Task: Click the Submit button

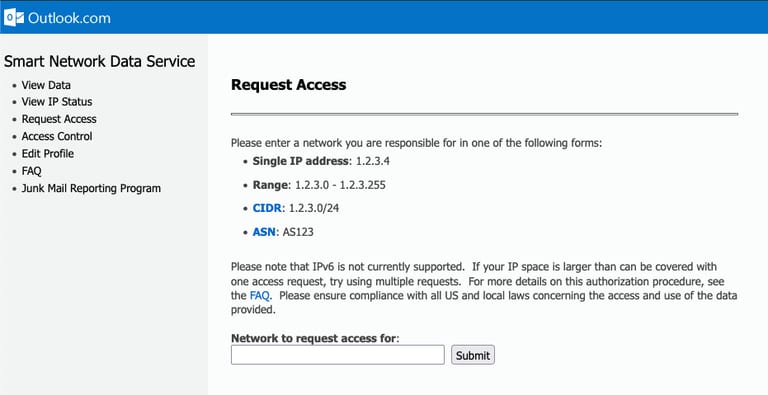Action: (x=473, y=355)
